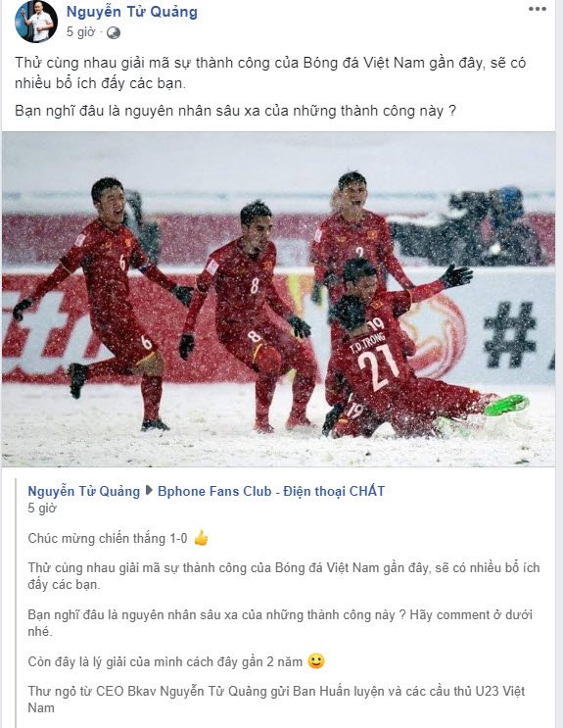
Task: Click the hashtag symbol on stadium banner
Action: pos(509,334)
